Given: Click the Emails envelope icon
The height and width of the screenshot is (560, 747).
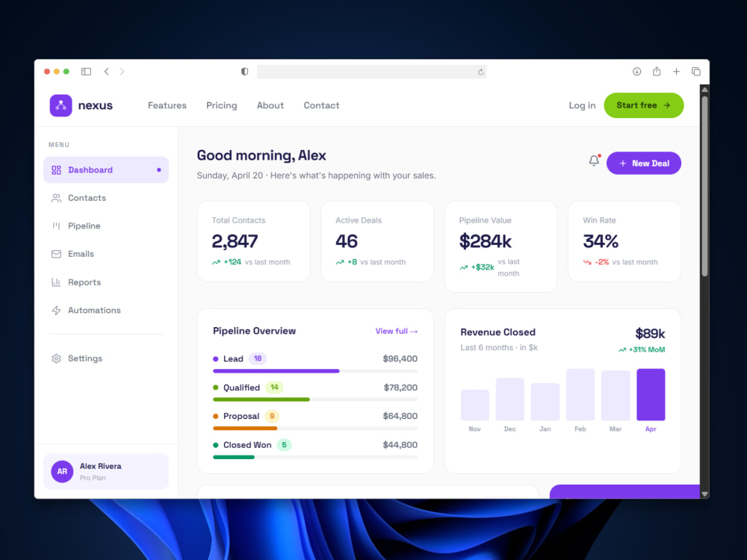Looking at the screenshot, I should [56, 254].
